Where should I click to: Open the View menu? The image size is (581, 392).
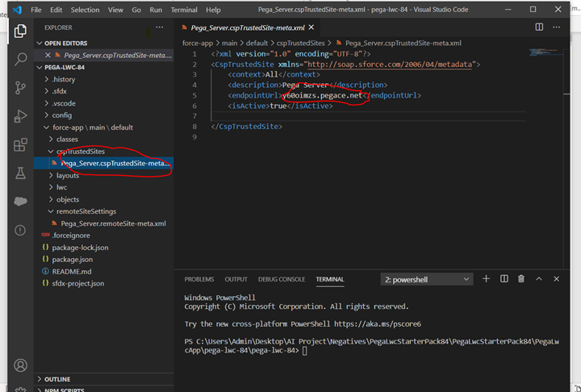pyautogui.click(x=115, y=10)
